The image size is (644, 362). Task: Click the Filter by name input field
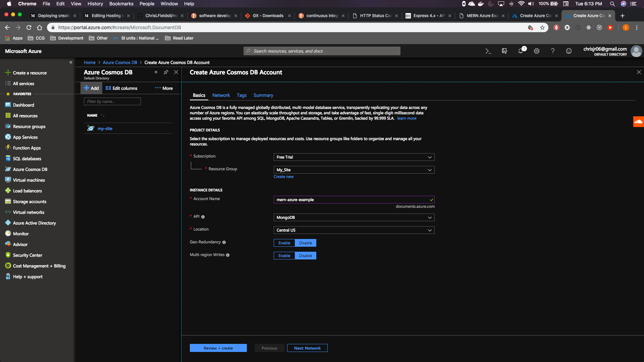tap(112, 101)
